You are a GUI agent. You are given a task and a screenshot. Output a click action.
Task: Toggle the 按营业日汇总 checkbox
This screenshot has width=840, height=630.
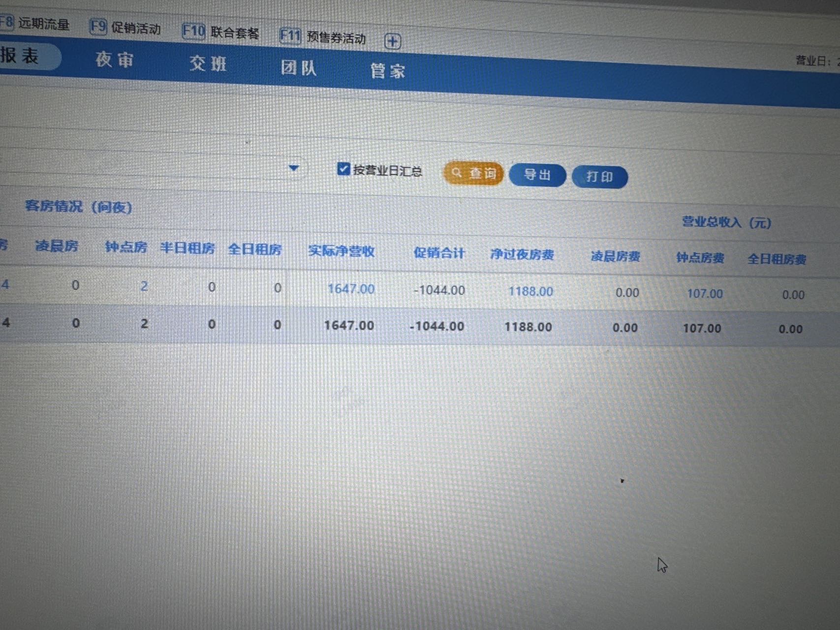coord(343,169)
